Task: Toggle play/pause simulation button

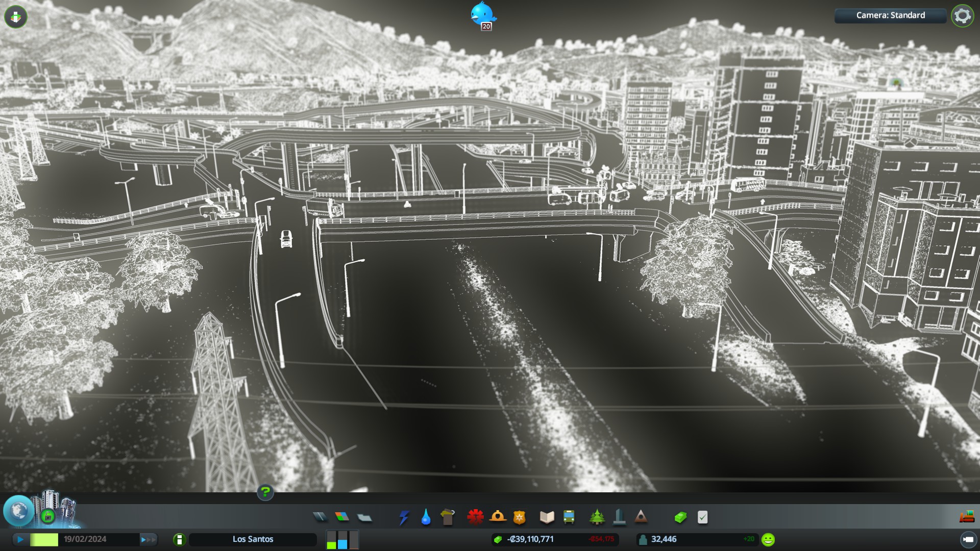Action: point(20,539)
